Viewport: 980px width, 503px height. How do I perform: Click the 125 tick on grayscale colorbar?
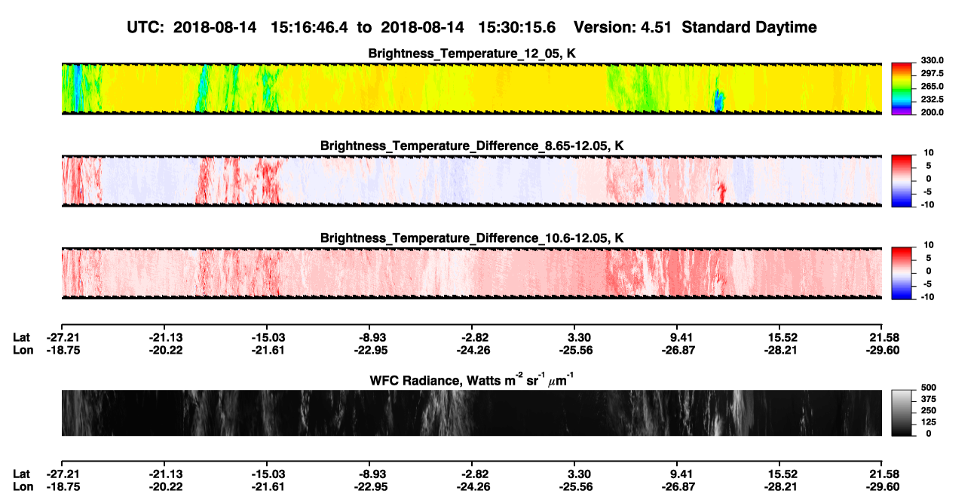(929, 423)
